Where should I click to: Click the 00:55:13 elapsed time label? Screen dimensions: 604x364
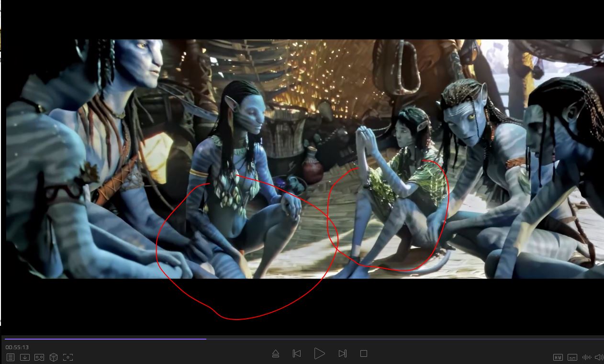coord(17,347)
